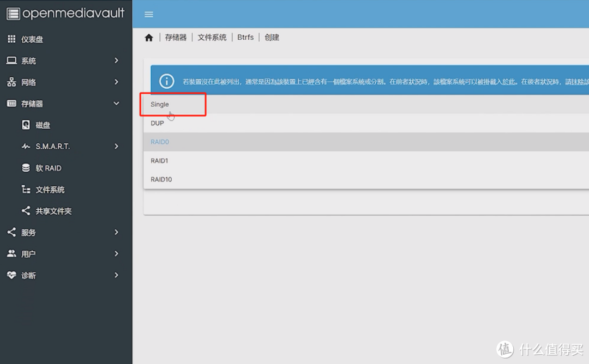Collapse the 存储器 menu chevron
Viewport: 589px width, 364px height.
117,103
